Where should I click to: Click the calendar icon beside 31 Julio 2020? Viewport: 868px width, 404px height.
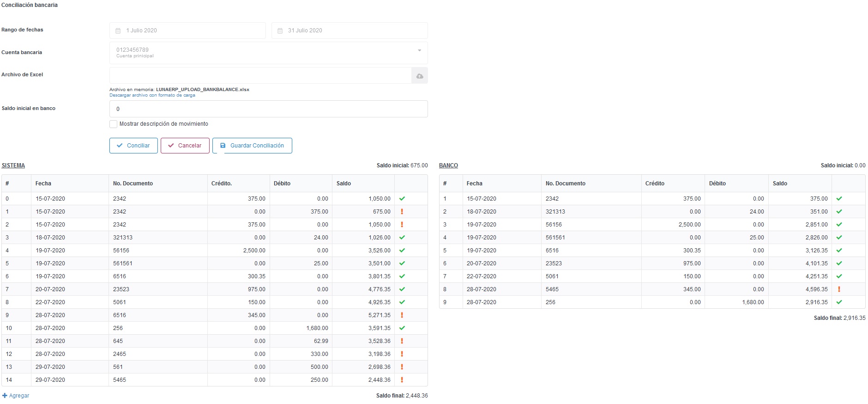coord(280,31)
